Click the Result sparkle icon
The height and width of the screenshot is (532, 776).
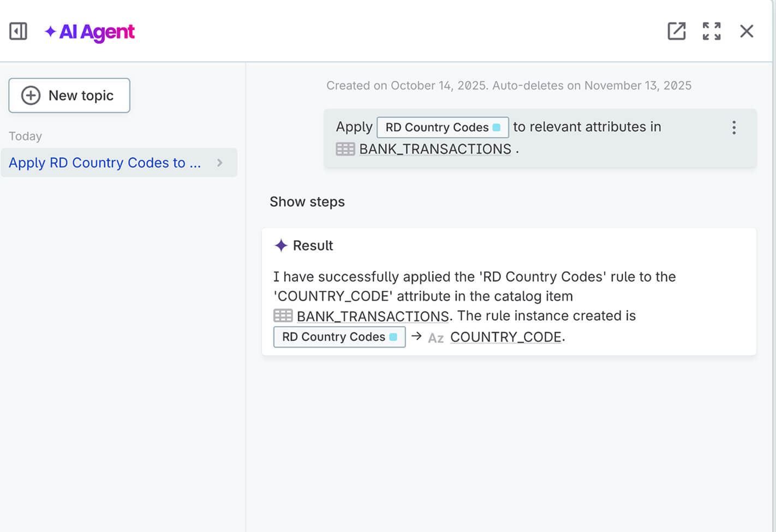pos(281,246)
